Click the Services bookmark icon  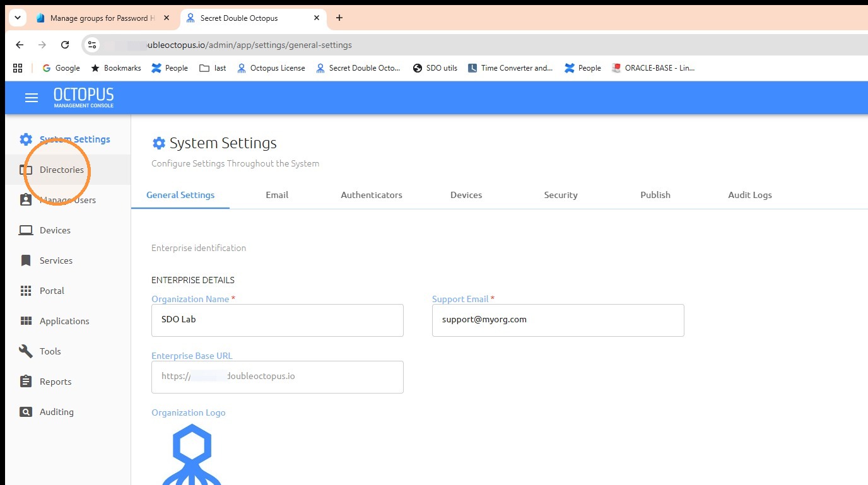point(26,260)
